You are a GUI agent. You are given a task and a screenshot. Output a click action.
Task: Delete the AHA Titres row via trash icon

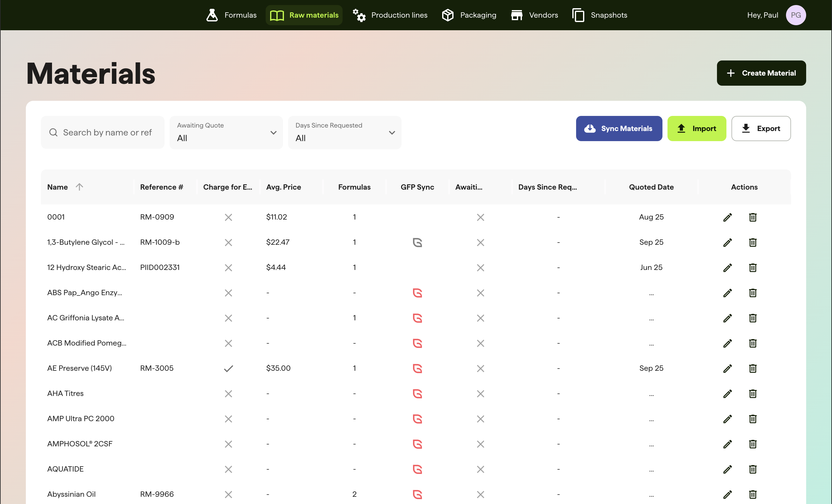[x=752, y=394]
